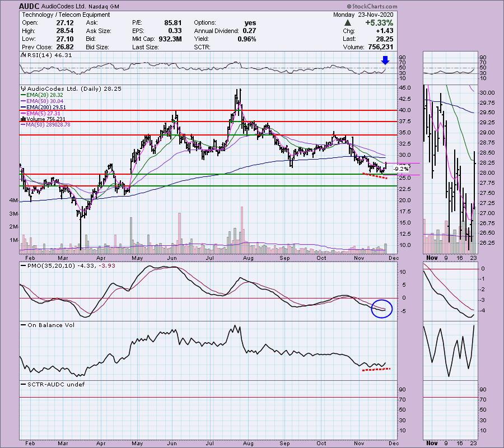This screenshot has height=448, width=504.
Task: Select the Bid Size label
Action: [x=97, y=47]
